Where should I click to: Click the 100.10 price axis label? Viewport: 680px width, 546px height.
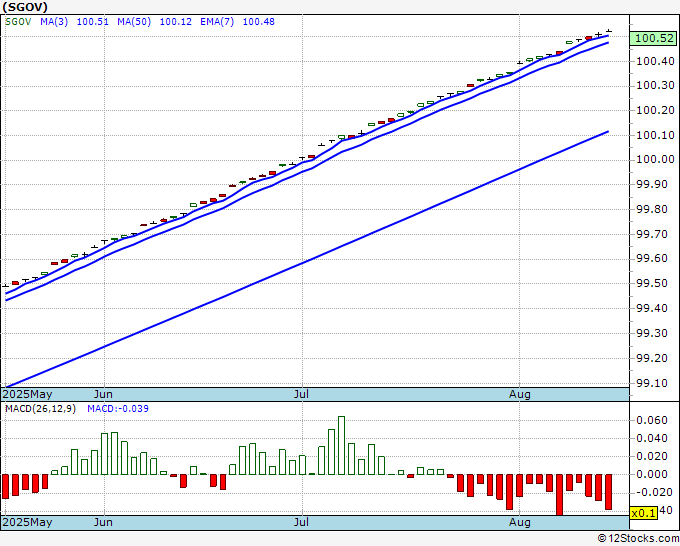click(x=655, y=136)
